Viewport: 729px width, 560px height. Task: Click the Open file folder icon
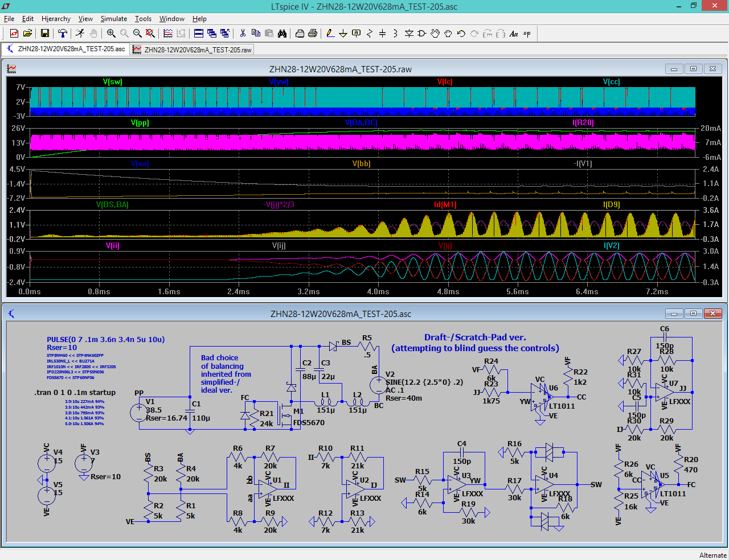coord(27,34)
